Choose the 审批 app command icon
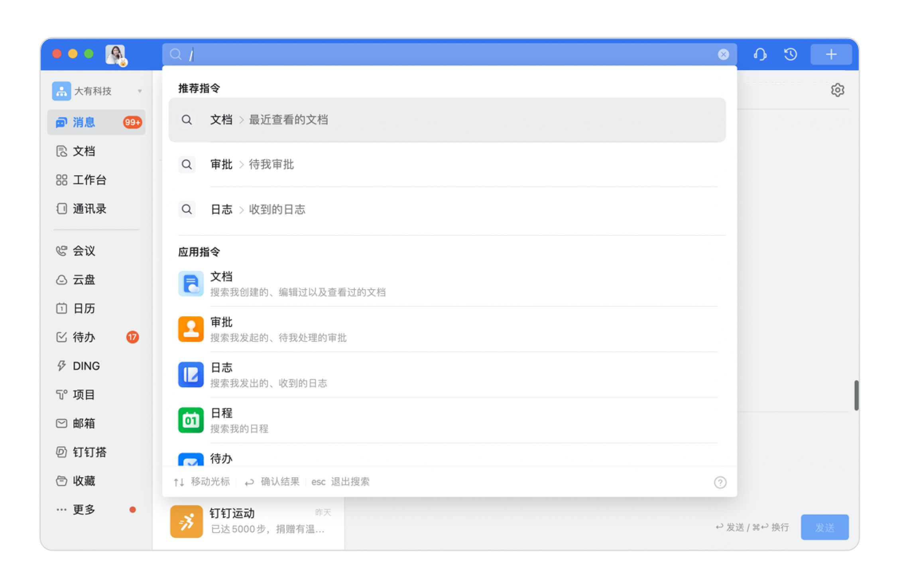This screenshot has height=588, width=897. coord(191,329)
